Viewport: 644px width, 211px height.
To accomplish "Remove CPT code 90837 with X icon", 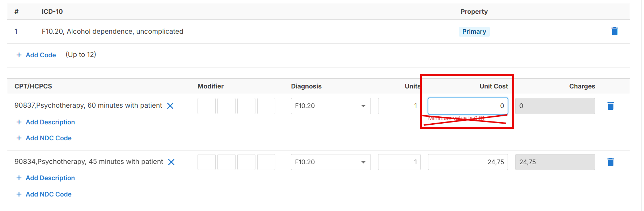I will (170, 106).
